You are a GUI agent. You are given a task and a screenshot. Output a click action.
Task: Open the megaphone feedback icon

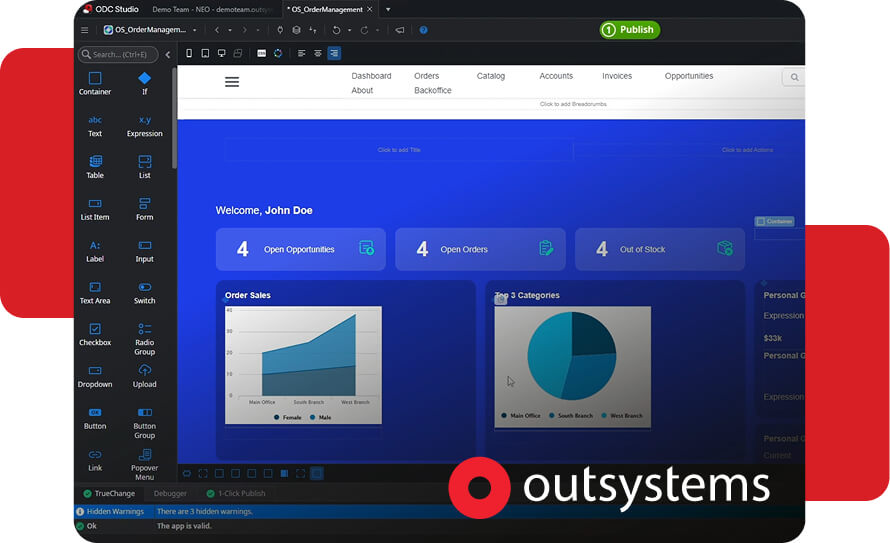(x=400, y=30)
